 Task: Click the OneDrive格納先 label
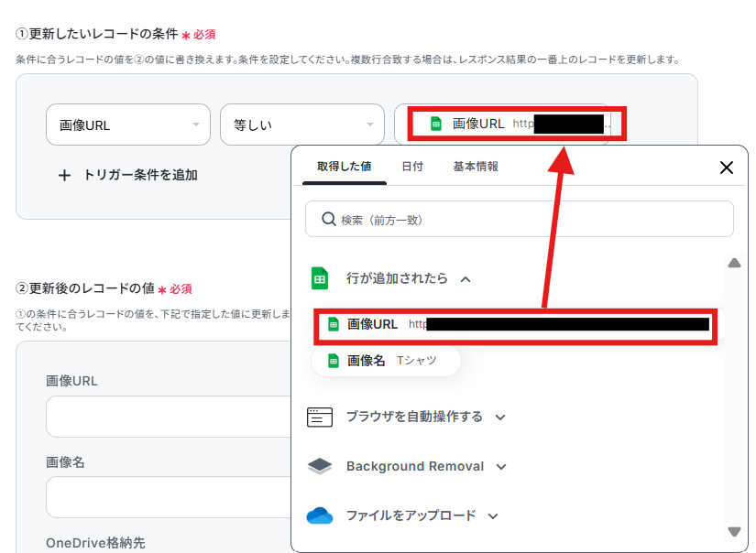(x=95, y=543)
